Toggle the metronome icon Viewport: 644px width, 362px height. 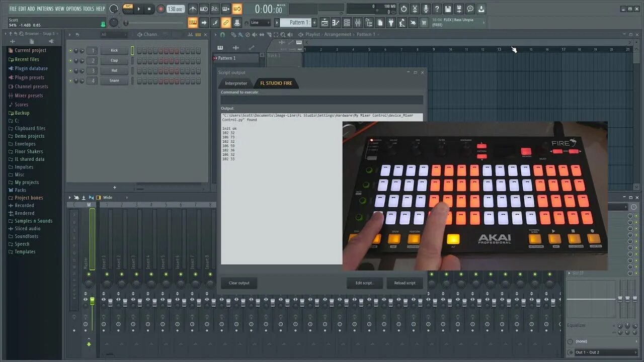(x=193, y=9)
